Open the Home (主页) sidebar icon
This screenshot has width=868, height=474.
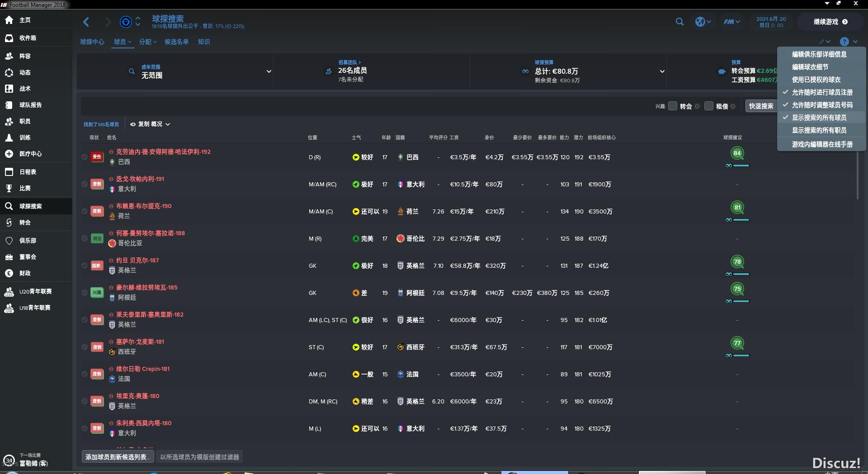click(x=9, y=20)
